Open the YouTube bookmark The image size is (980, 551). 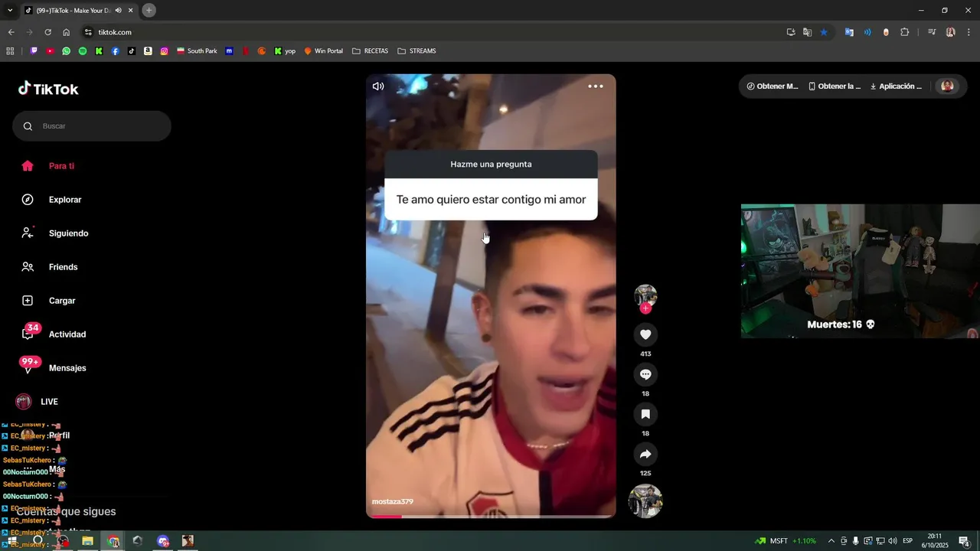point(50,51)
